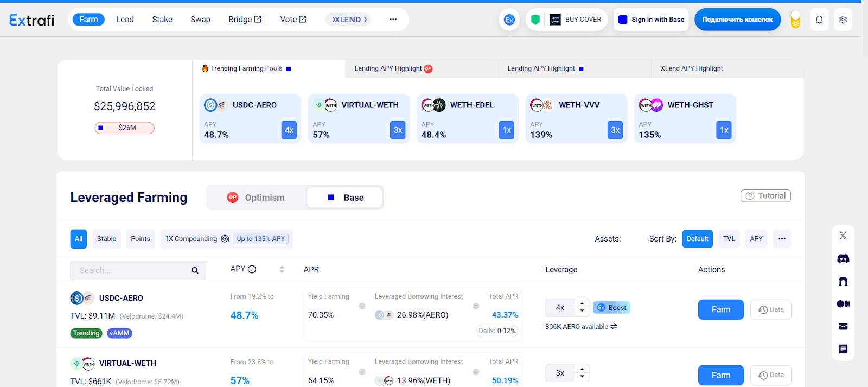Enable the Points filter
868x387 pixels.
click(141, 239)
